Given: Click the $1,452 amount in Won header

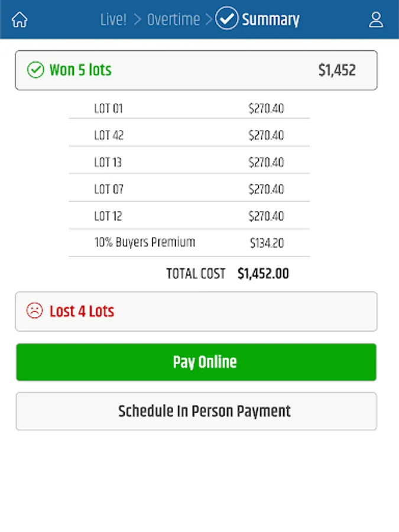Looking at the screenshot, I should [x=337, y=70].
